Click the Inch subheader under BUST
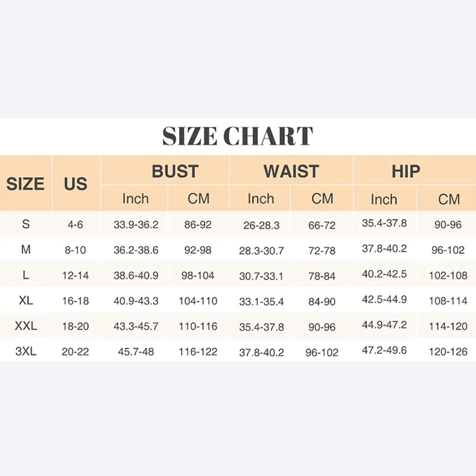The image size is (476, 476). pyautogui.click(x=136, y=198)
